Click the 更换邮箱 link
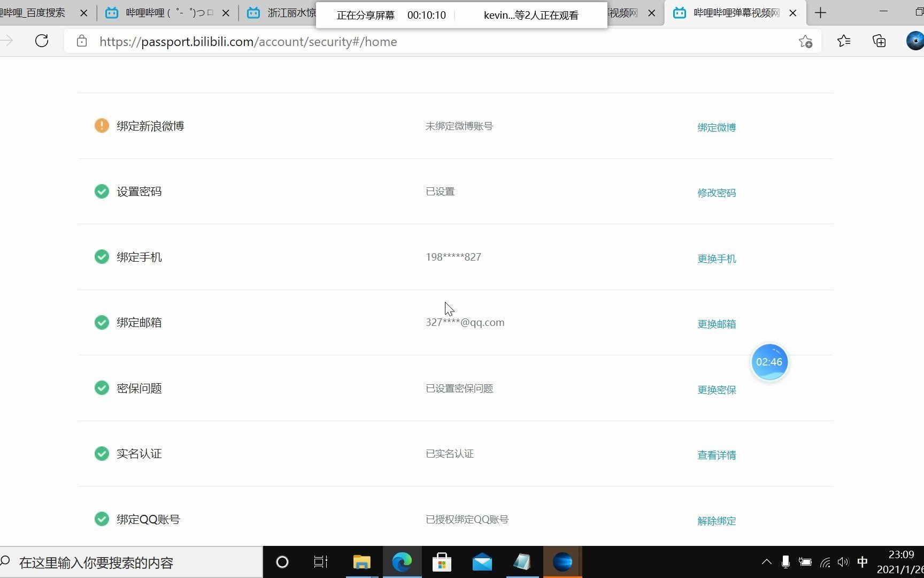The image size is (924, 578). (717, 324)
